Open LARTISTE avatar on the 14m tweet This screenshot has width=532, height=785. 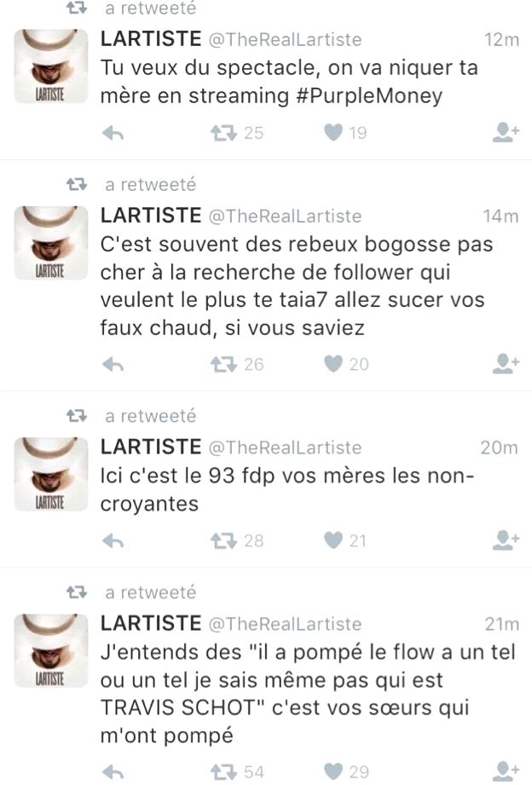[x=50, y=243]
